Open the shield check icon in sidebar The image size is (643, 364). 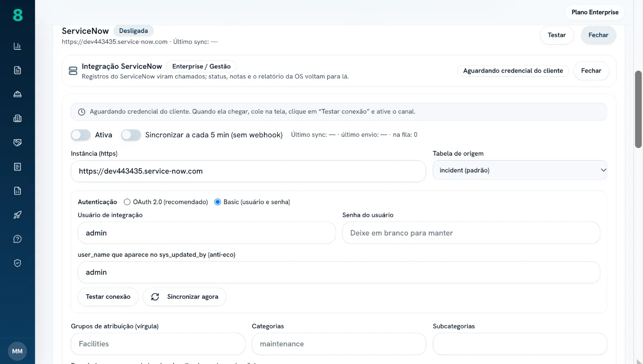pyautogui.click(x=17, y=263)
